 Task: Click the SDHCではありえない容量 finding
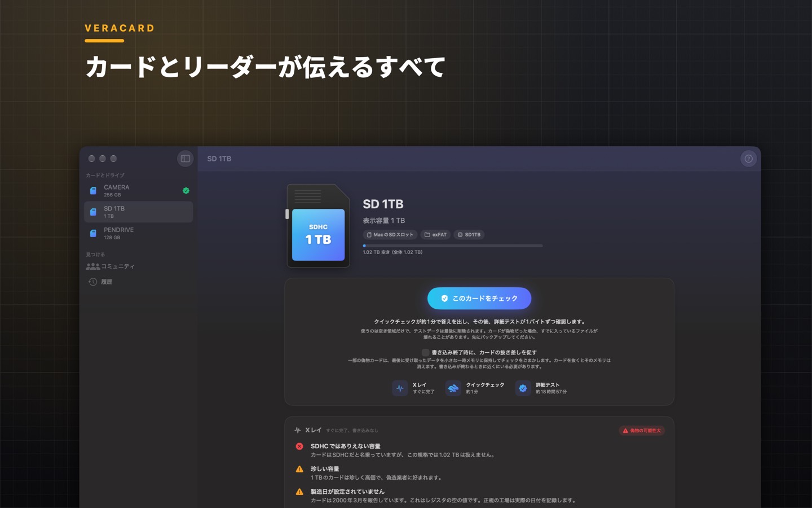[345, 446]
